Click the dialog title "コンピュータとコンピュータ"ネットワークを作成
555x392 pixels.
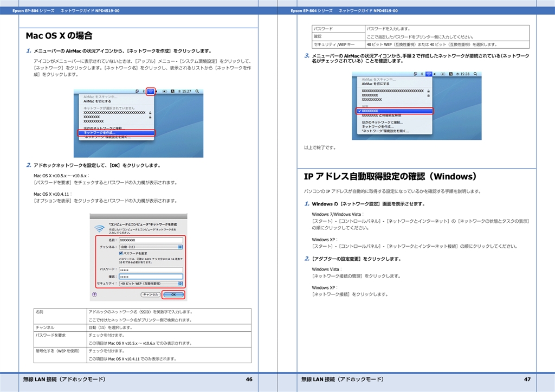coord(143,224)
